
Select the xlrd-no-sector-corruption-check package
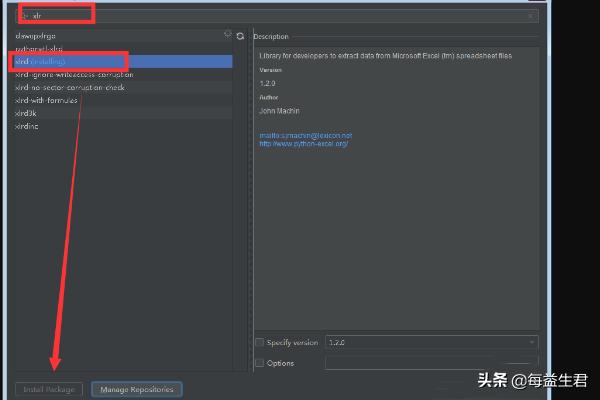(68, 88)
